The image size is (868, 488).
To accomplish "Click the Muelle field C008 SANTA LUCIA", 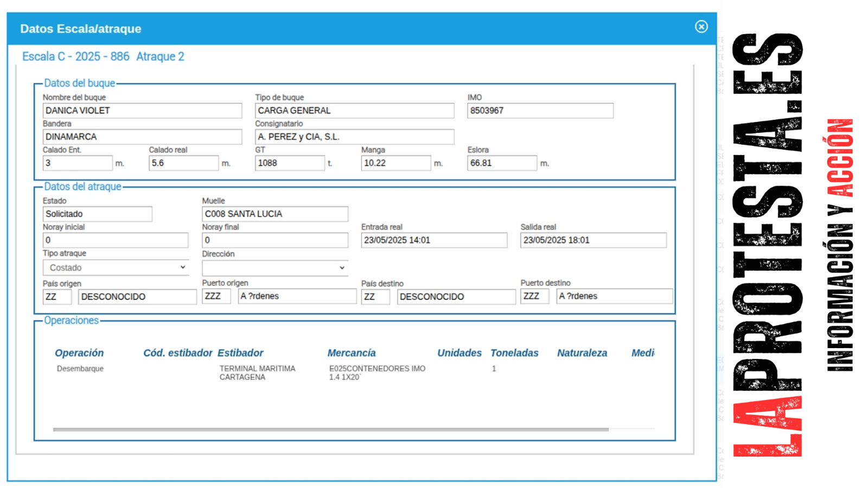I will 275,214.
